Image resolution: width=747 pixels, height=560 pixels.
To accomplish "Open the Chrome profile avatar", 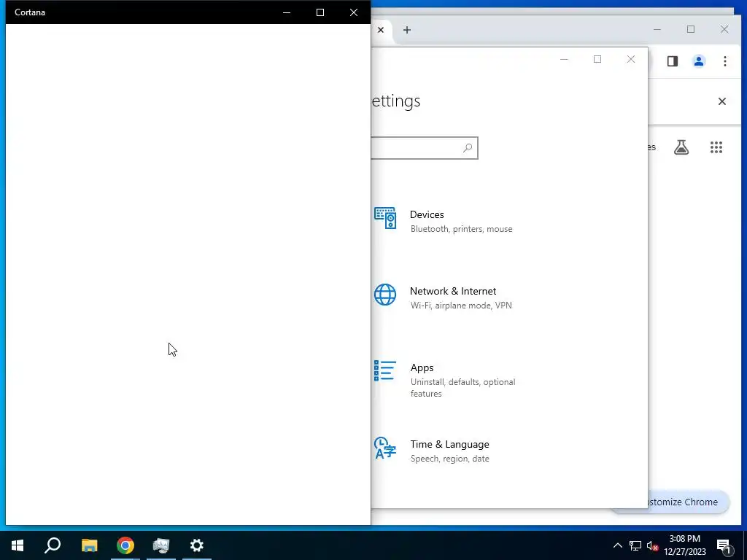I will pyautogui.click(x=699, y=61).
